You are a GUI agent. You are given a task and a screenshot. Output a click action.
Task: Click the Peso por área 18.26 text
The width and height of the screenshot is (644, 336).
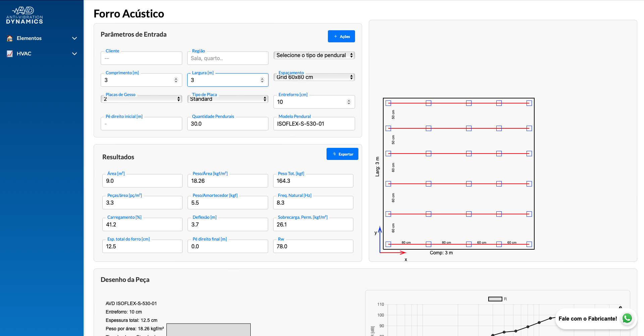(135, 329)
